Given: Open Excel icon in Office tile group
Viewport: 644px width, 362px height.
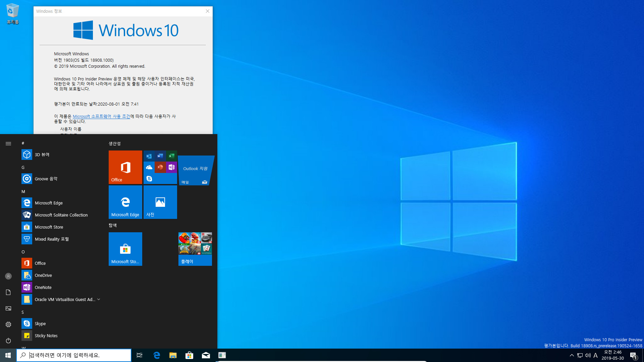Looking at the screenshot, I should coord(171,156).
